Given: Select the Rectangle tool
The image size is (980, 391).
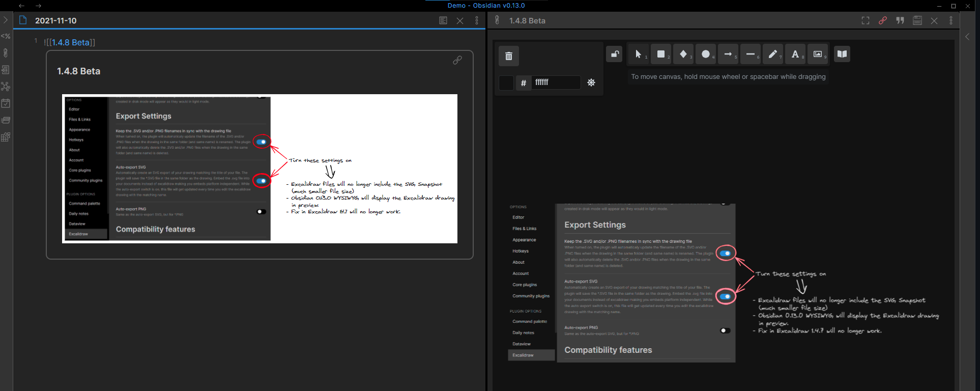Looking at the screenshot, I should point(661,54).
